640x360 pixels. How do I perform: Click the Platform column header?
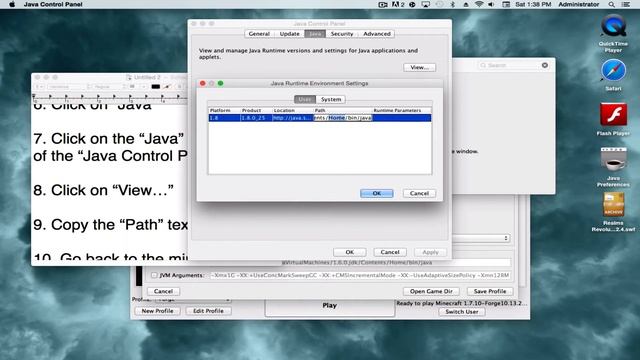pyautogui.click(x=224, y=111)
